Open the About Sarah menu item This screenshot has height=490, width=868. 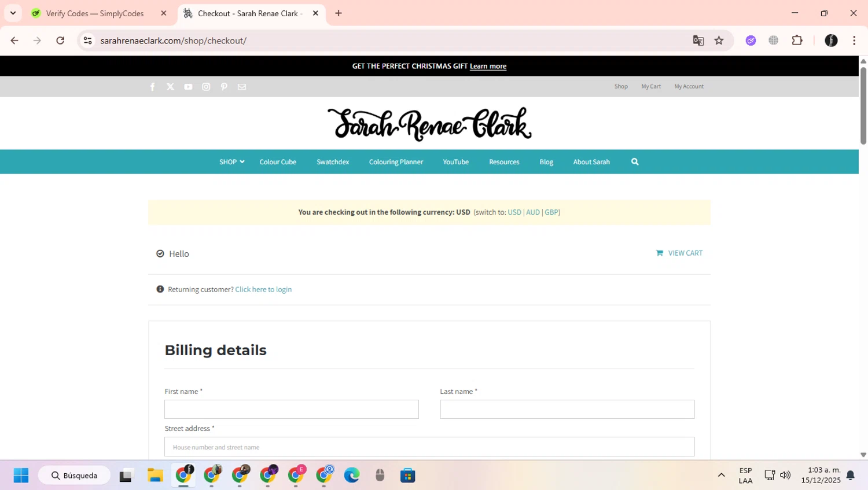pyautogui.click(x=591, y=162)
